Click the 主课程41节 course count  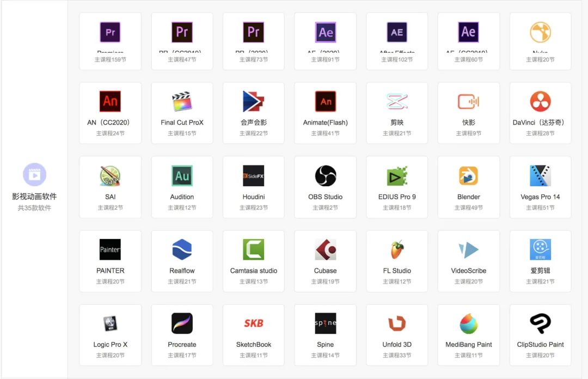click(326, 133)
